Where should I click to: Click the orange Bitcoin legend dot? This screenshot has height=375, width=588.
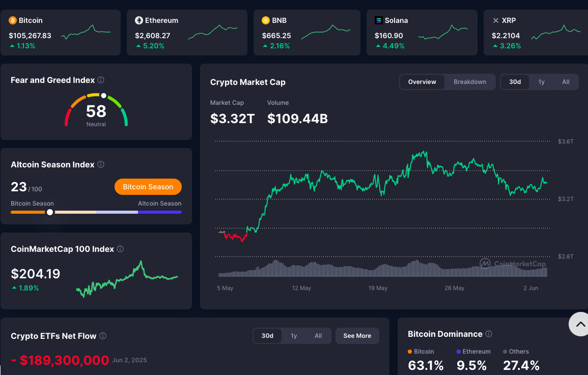pyautogui.click(x=410, y=352)
